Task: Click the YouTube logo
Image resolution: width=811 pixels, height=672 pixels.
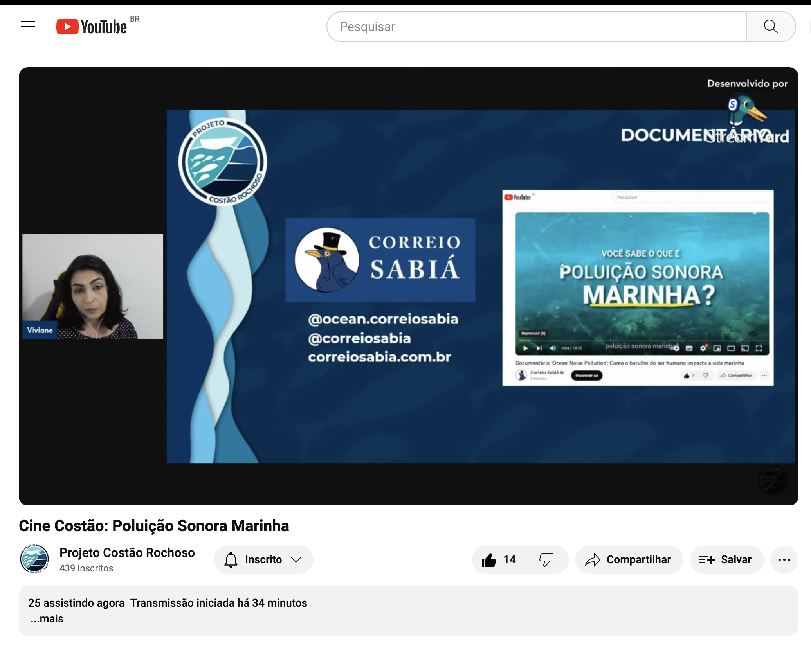Action: click(x=92, y=27)
